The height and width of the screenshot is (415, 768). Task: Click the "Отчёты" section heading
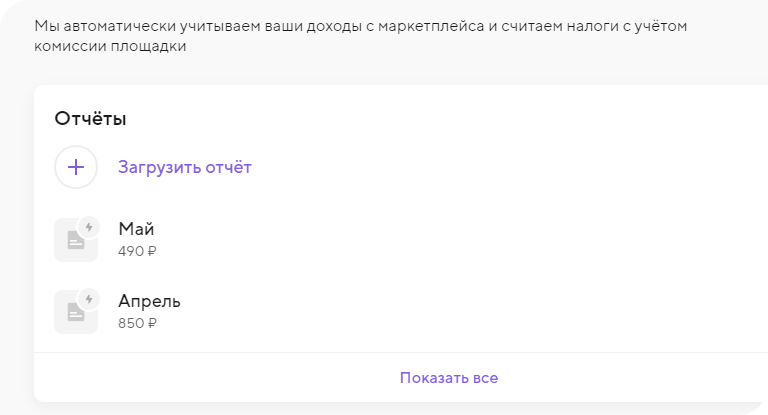[x=90, y=119]
